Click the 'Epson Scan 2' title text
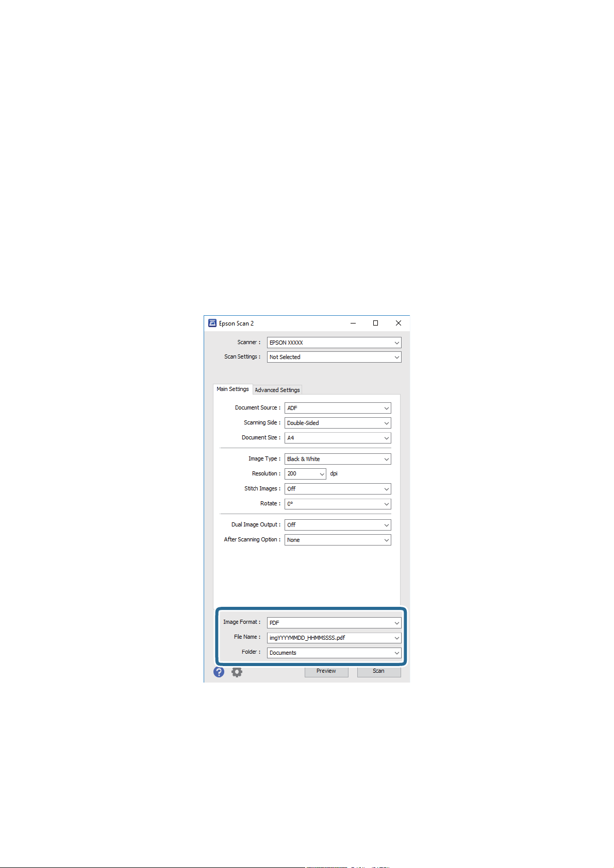Screen dimensions: 614x868 (x=236, y=324)
